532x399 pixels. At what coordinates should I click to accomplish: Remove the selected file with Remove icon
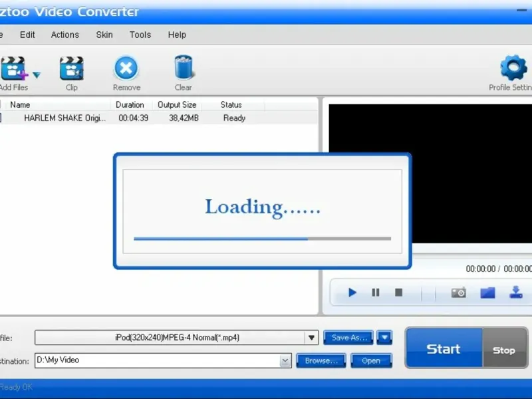pos(126,68)
